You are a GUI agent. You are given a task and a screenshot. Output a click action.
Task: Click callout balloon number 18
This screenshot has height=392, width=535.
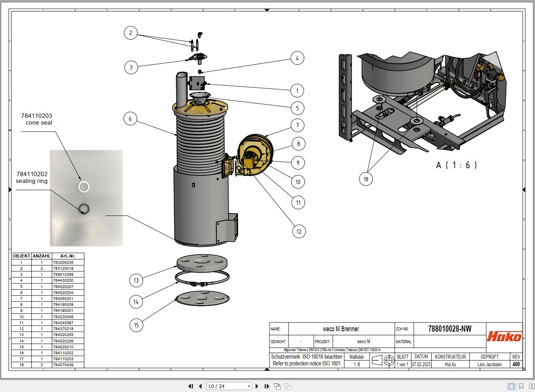(x=366, y=179)
